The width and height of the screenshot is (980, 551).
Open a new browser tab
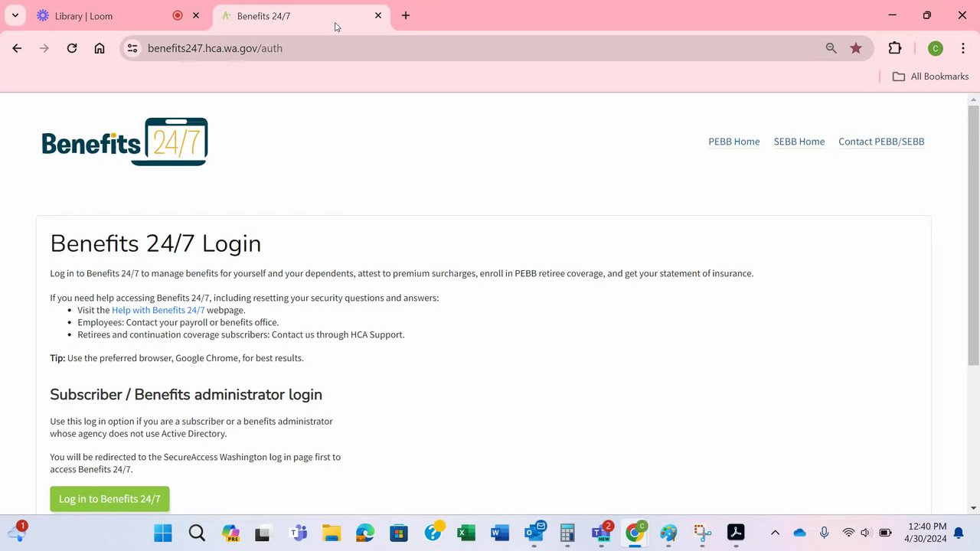point(406,15)
